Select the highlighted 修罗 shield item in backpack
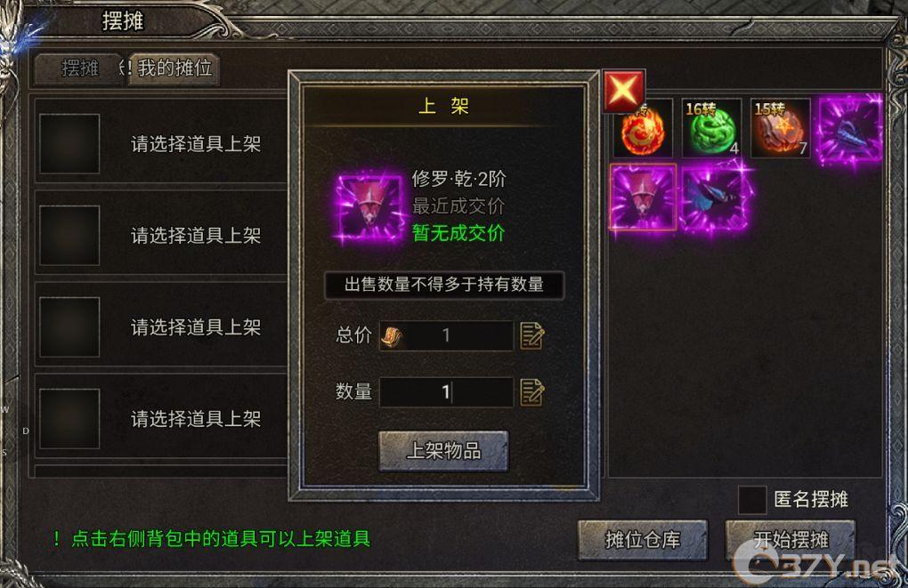 [x=643, y=197]
